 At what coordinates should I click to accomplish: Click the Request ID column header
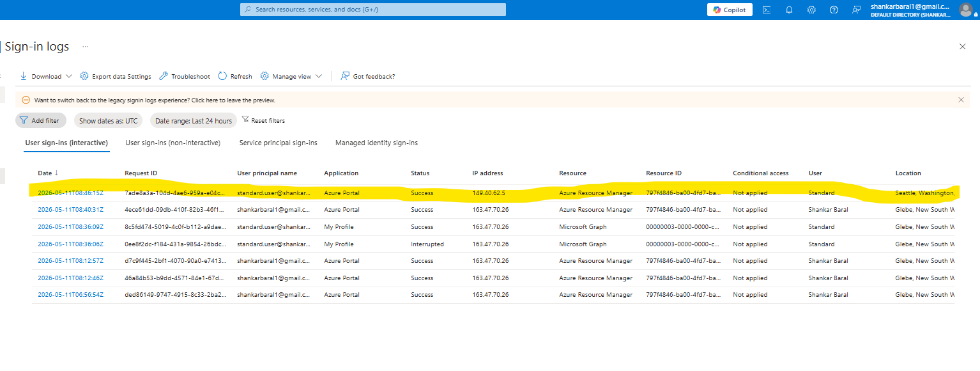[x=141, y=173]
